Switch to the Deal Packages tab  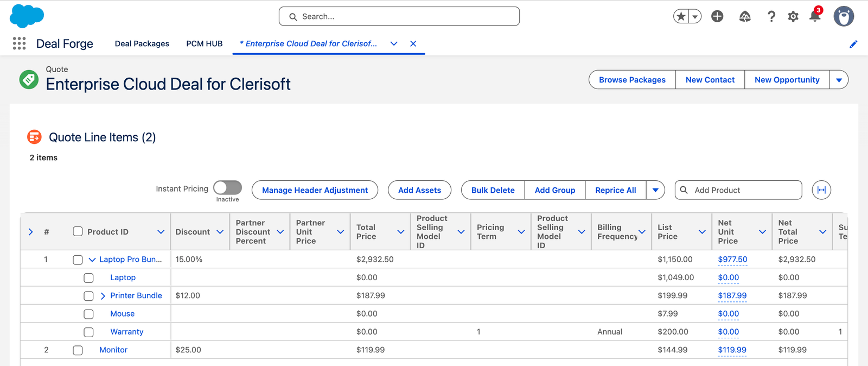point(142,43)
